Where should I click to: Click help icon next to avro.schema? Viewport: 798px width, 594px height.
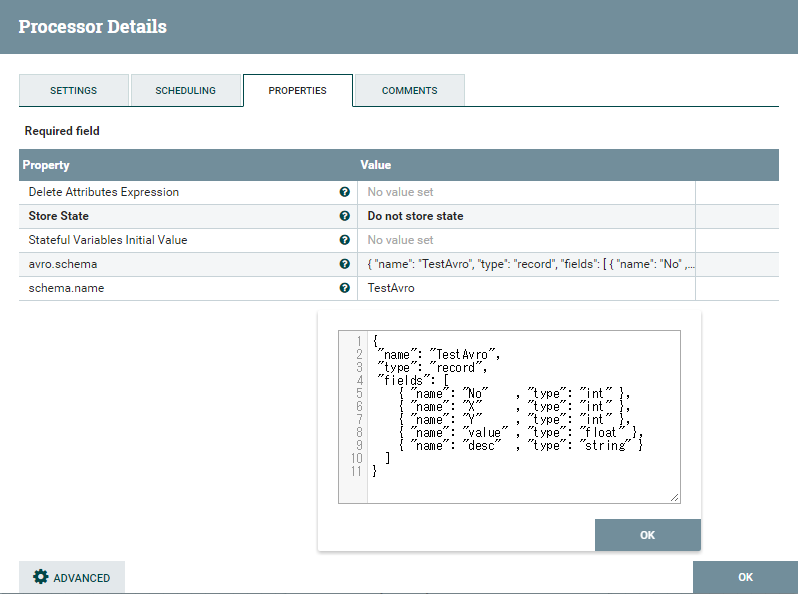tap(345, 264)
